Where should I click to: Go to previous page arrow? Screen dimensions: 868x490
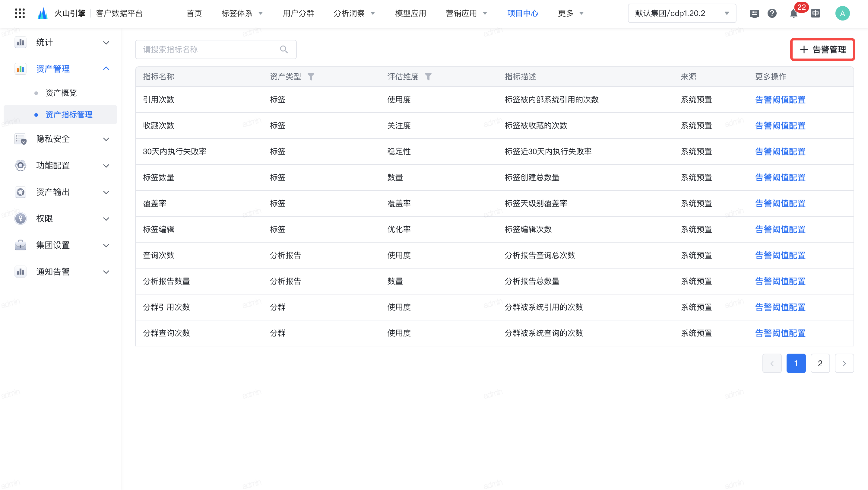click(772, 363)
